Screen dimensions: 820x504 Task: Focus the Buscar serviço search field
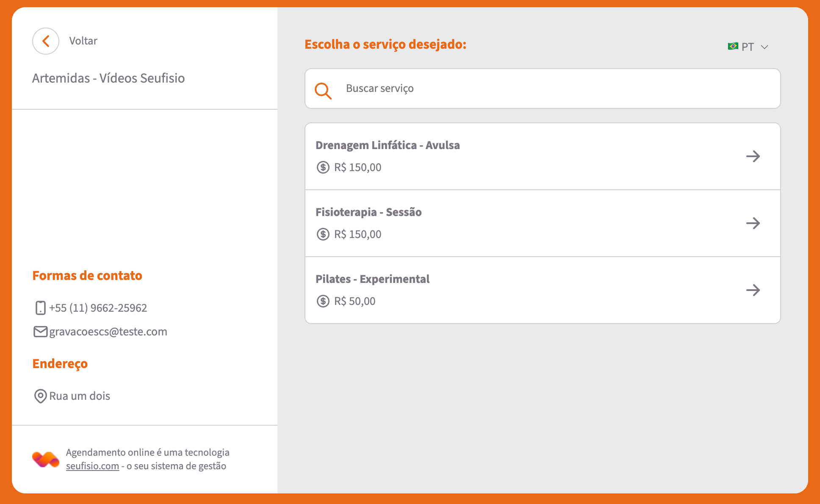click(x=551, y=89)
